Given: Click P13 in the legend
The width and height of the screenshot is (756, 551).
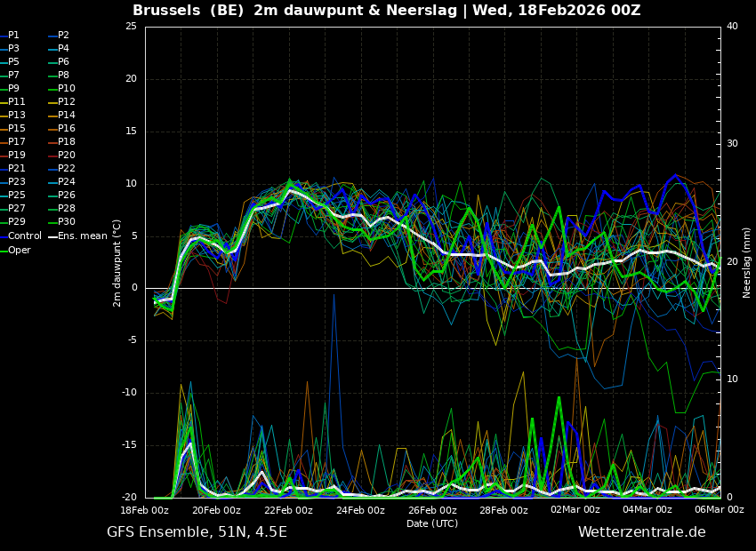Looking at the screenshot, I should 13,116.
